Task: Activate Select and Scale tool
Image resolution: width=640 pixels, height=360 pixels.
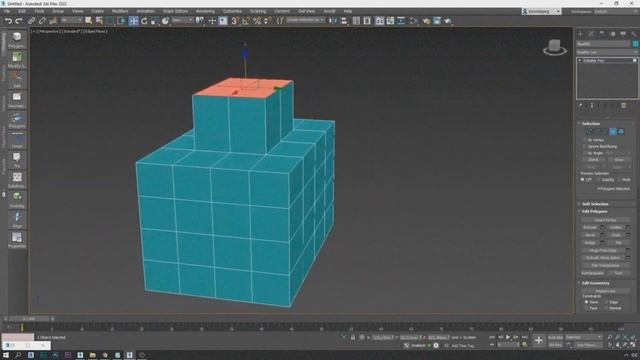Action: pos(155,20)
